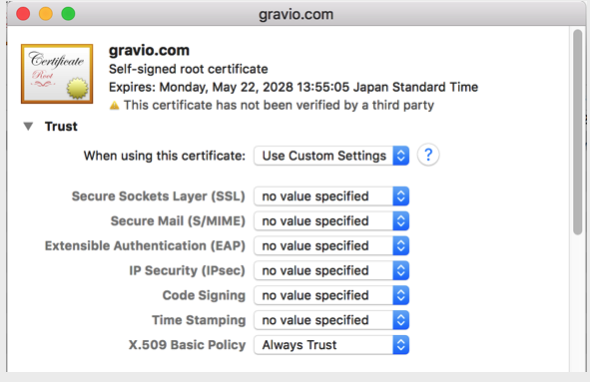Click the 'Secure Sockets Layer (SSL)' label
Image resolution: width=590 pixels, height=382 pixels.
coord(158,196)
